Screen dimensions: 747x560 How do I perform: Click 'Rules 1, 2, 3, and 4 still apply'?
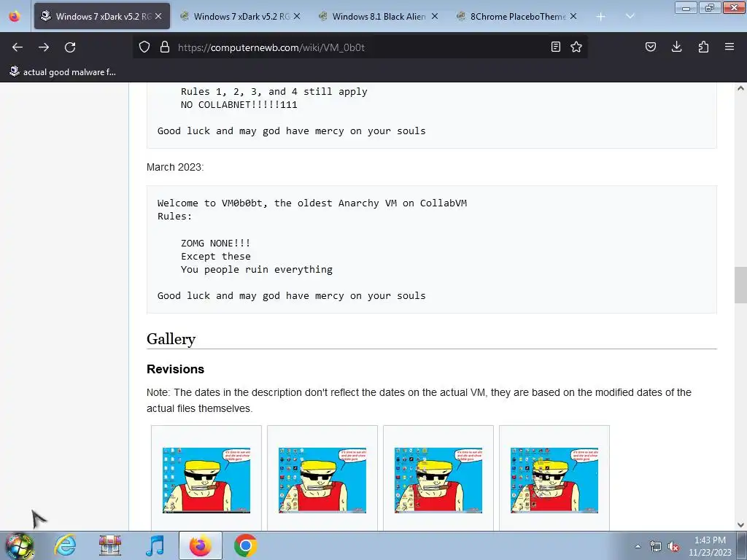[274, 91]
